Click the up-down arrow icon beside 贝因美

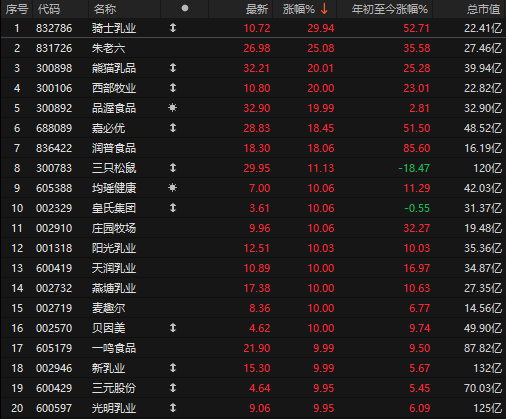[173, 328]
